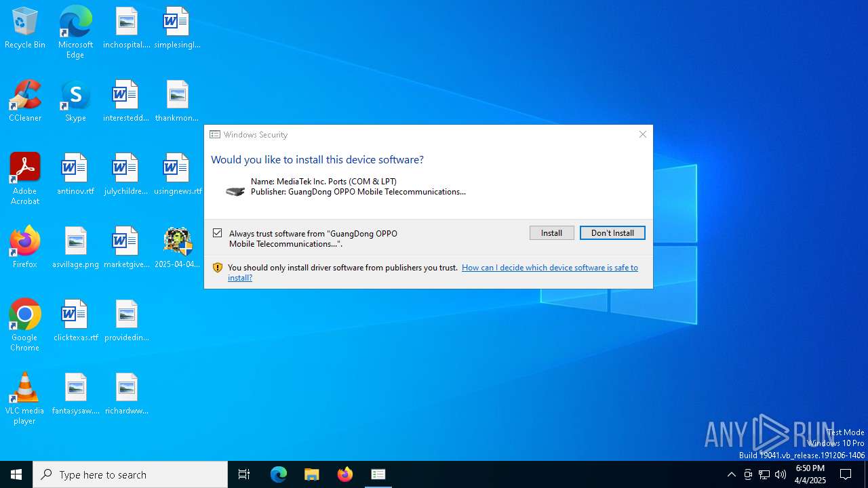
Task: Select the fantasysaw image file icon
Action: [x=75, y=394]
